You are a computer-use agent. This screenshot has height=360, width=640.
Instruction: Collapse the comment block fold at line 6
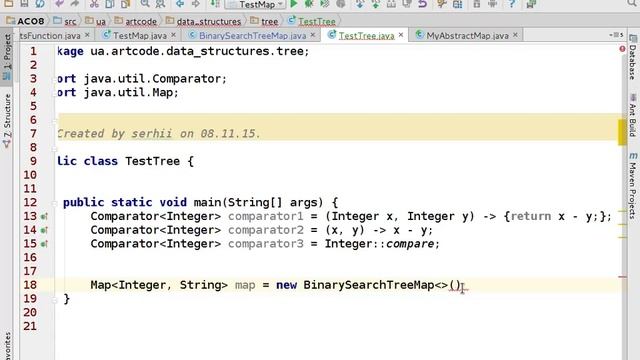[54, 121]
